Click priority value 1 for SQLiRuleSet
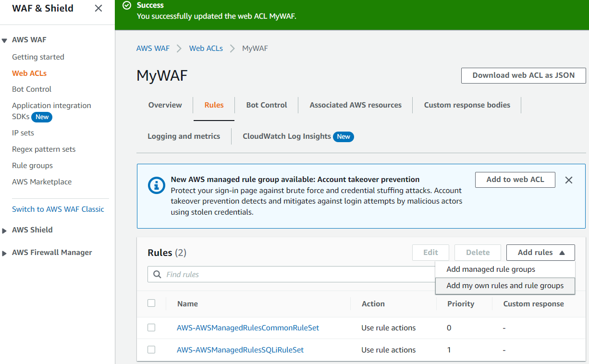This screenshot has height=364, width=589. point(449,350)
